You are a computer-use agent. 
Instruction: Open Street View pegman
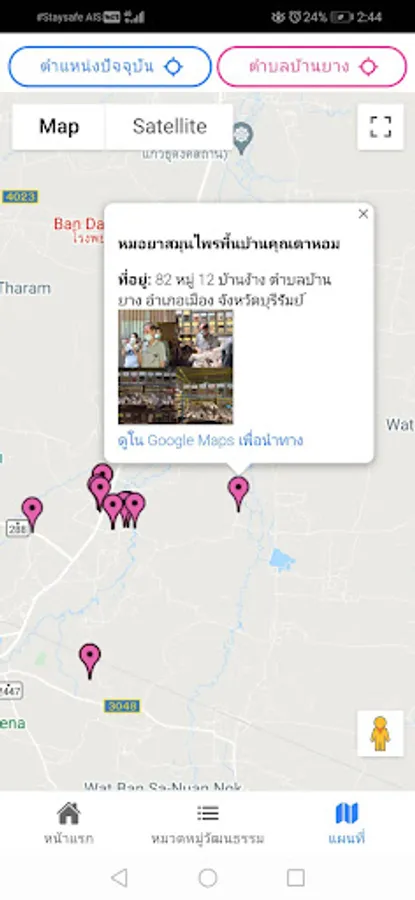tap(380, 733)
